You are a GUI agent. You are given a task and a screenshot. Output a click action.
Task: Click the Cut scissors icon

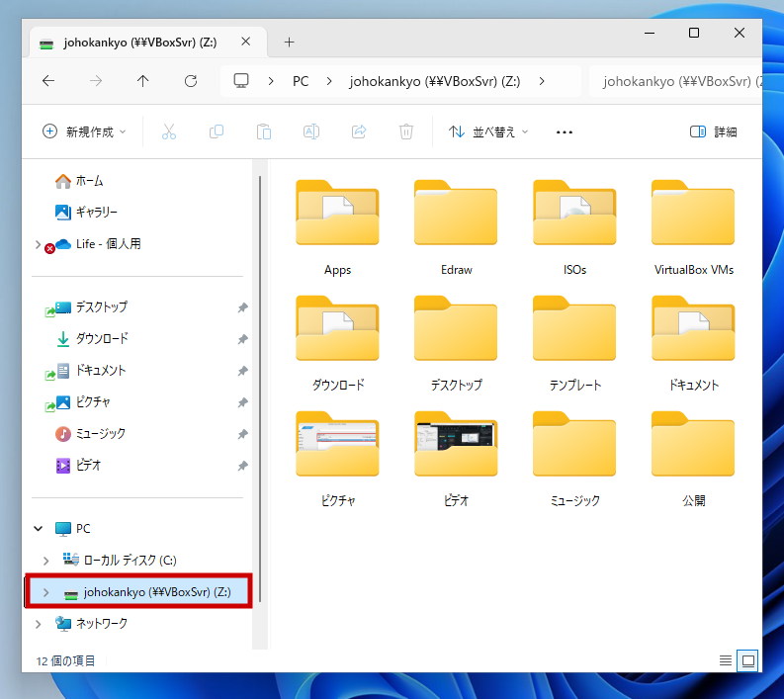168,131
